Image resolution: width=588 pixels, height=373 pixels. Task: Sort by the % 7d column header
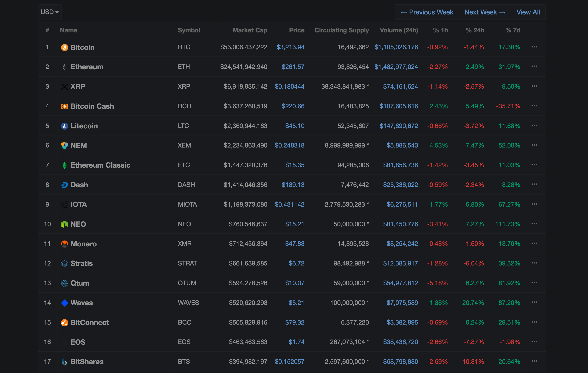click(x=513, y=30)
